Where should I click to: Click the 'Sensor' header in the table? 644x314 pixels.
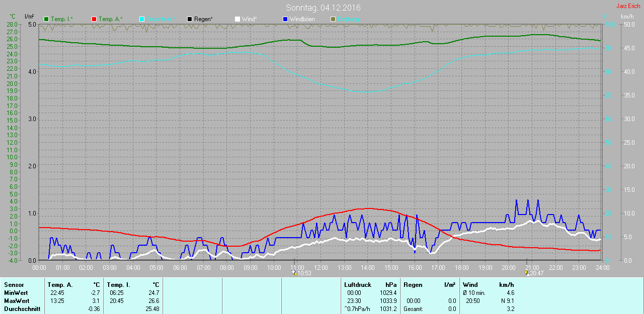14,285
